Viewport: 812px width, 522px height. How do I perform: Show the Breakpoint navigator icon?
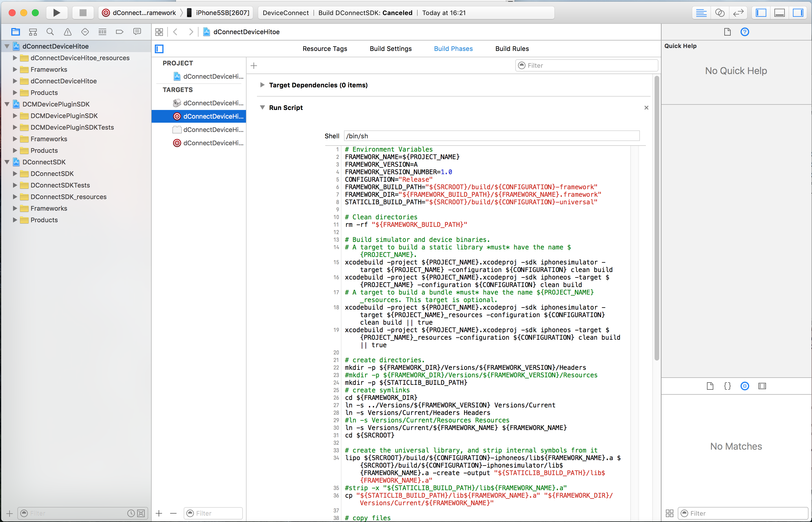(119, 32)
